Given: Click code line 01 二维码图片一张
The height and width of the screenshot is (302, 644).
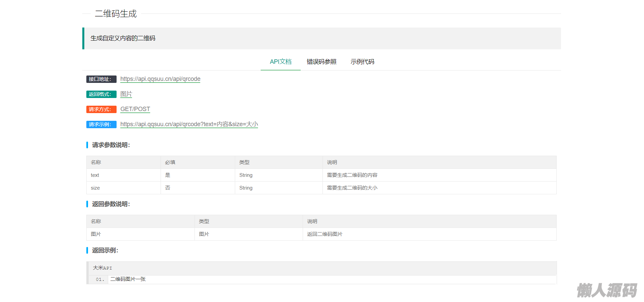Looking at the screenshot, I should tap(128, 279).
